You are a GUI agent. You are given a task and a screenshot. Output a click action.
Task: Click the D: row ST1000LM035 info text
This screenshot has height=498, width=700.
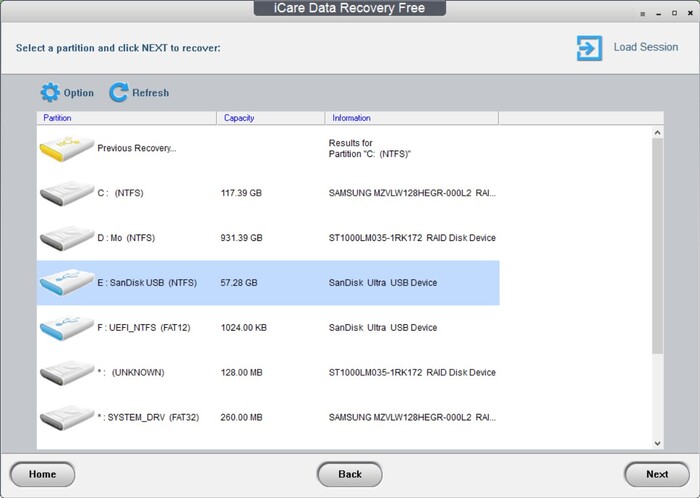[x=412, y=238]
